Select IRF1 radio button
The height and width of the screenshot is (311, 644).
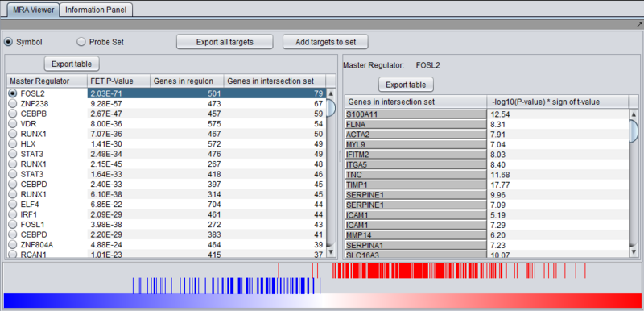point(13,214)
